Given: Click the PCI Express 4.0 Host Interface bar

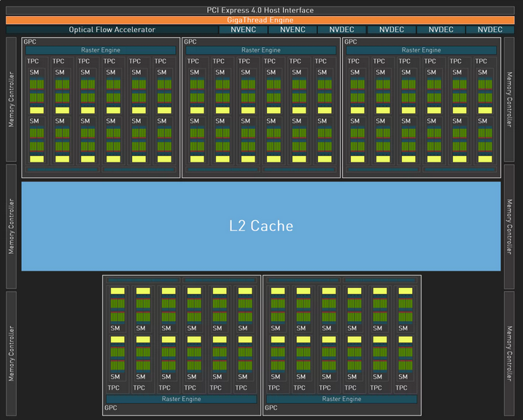Looking at the screenshot, I should click(x=260, y=10).
